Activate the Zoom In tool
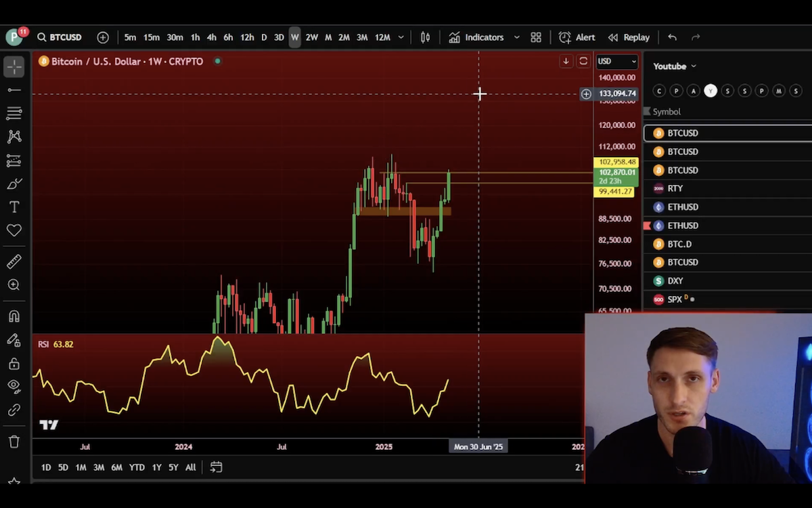 point(14,285)
